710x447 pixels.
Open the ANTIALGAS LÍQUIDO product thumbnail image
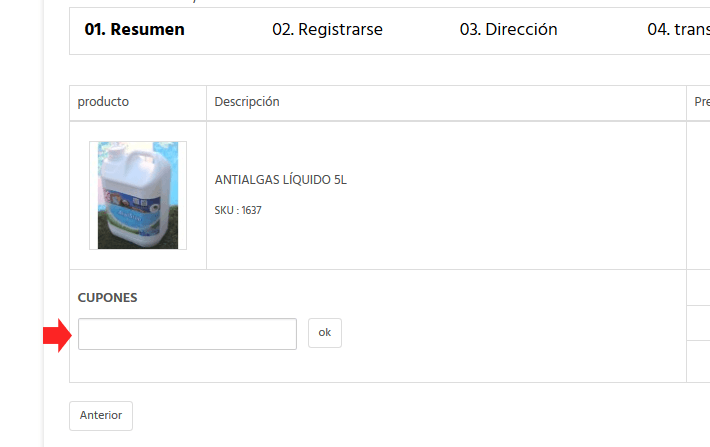click(138, 195)
